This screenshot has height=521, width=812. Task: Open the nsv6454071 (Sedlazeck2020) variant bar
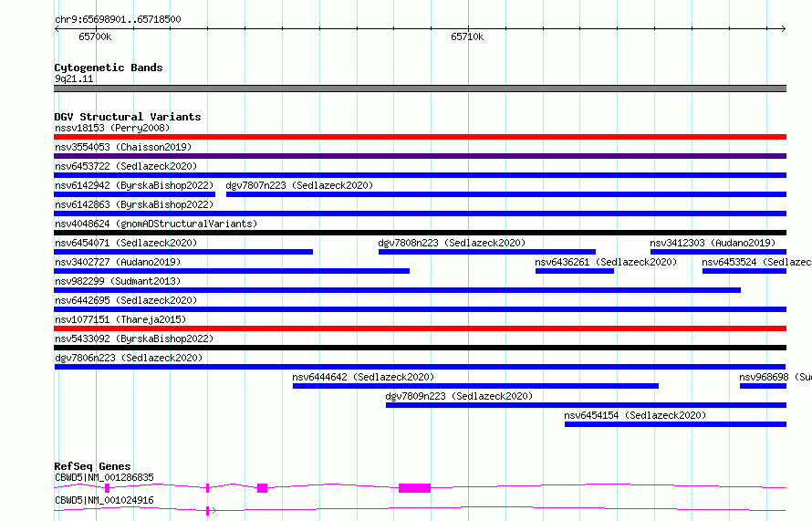183,252
